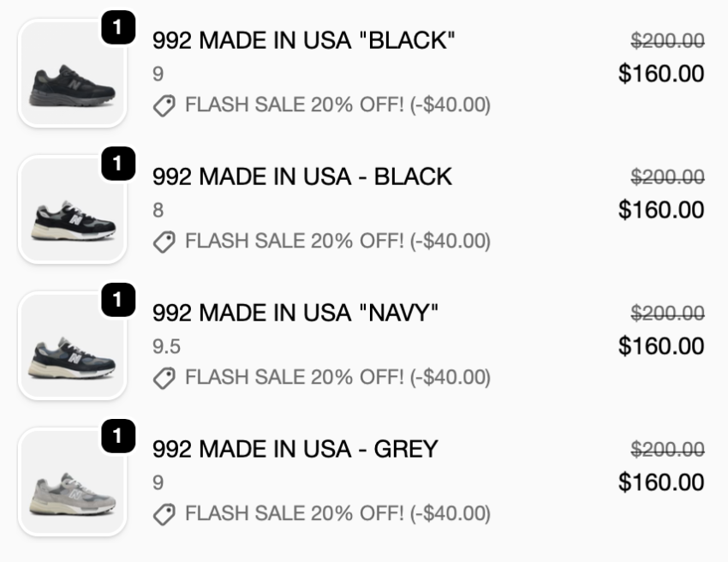
Task: Click discount tag icon under 992 - Black size 8
Action: coord(164,242)
